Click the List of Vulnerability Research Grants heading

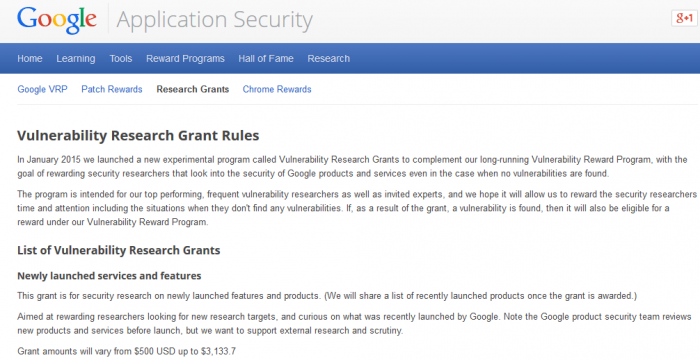pyautogui.click(x=119, y=250)
